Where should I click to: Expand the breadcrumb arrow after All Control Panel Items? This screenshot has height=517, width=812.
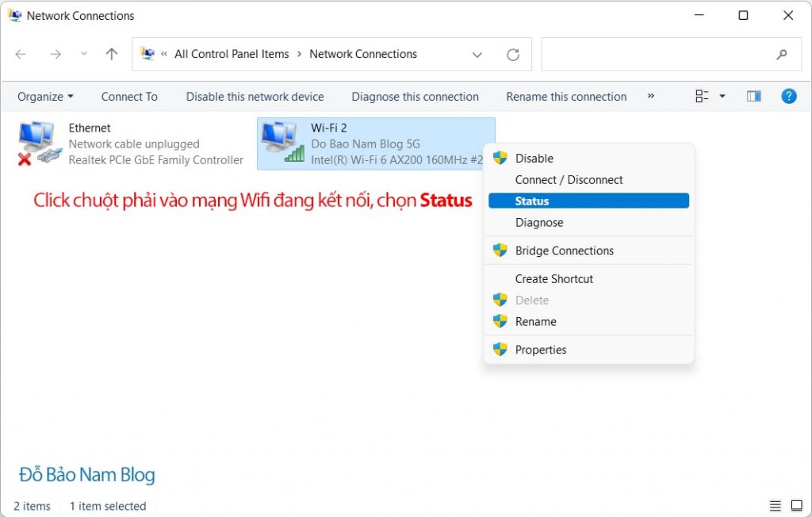click(x=299, y=54)
